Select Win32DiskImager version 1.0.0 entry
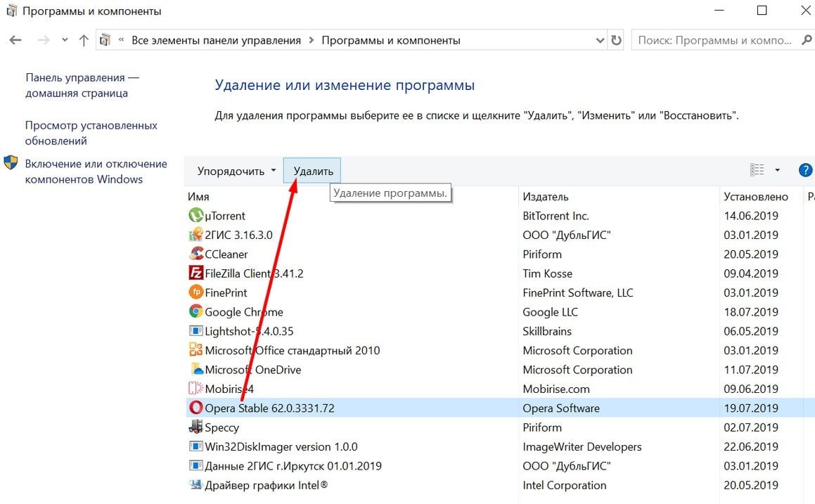815x504 pixels. point(281,446)
